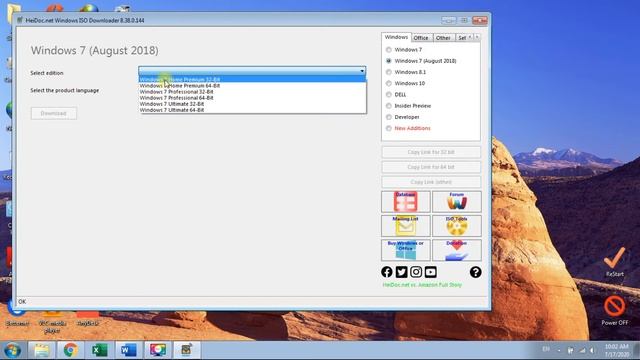Select the DELL radio button
Viewport: 640px width, 360px height.
coord(389,95)
